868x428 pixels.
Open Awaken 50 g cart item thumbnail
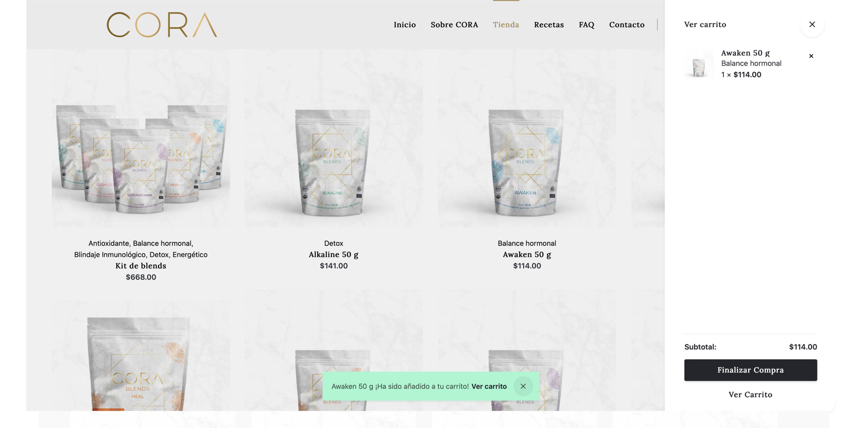699,64
